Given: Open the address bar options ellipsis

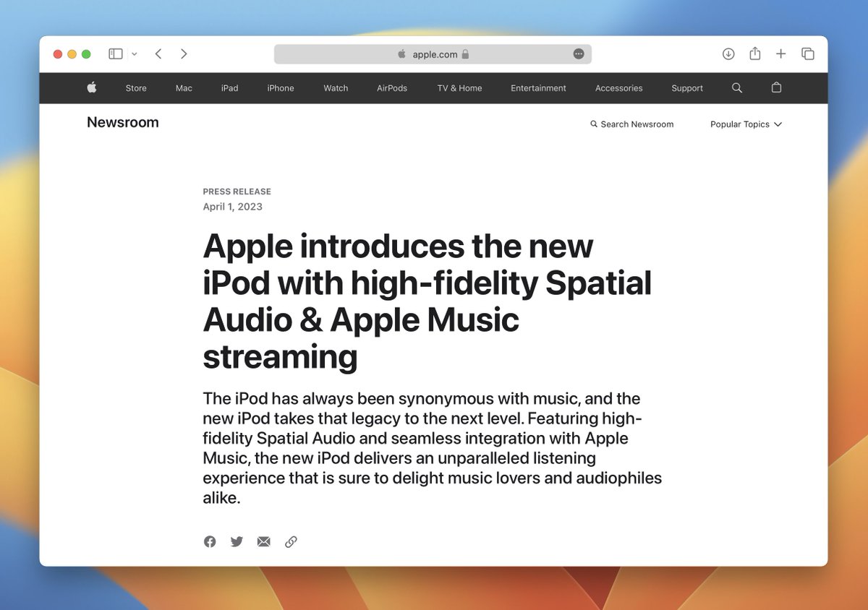Looking at the screenshot, I should point(578,53).
